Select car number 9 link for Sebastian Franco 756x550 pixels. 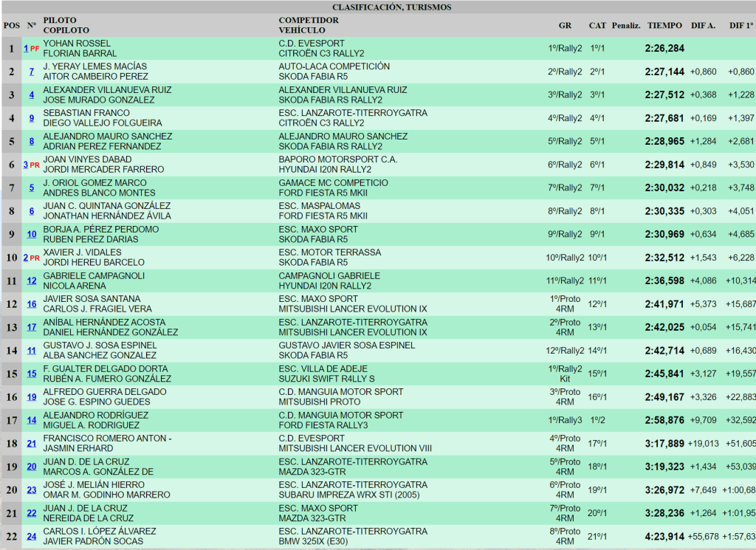tap(32, 118)
